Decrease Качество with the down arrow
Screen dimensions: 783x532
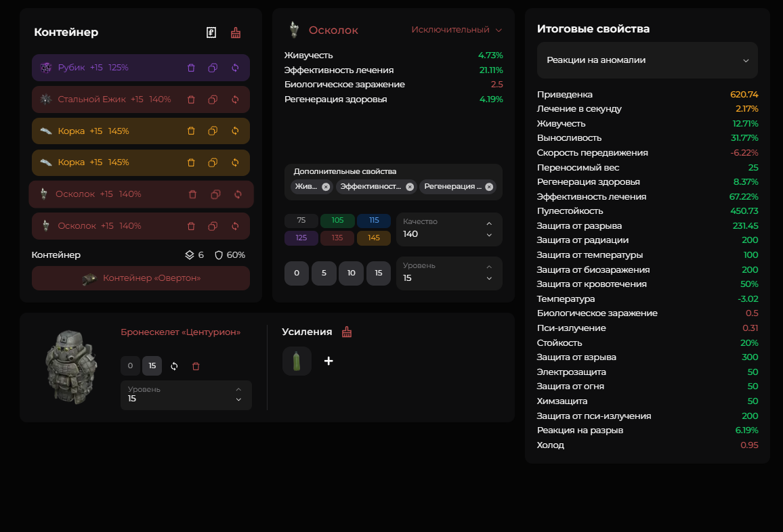[489, 235]
